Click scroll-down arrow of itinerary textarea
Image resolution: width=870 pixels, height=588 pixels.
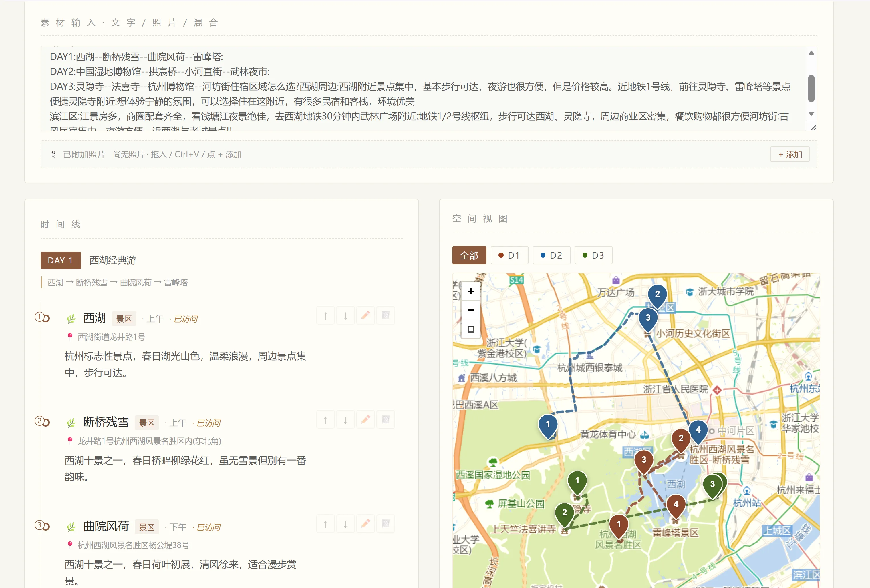[x=811, y=114]
